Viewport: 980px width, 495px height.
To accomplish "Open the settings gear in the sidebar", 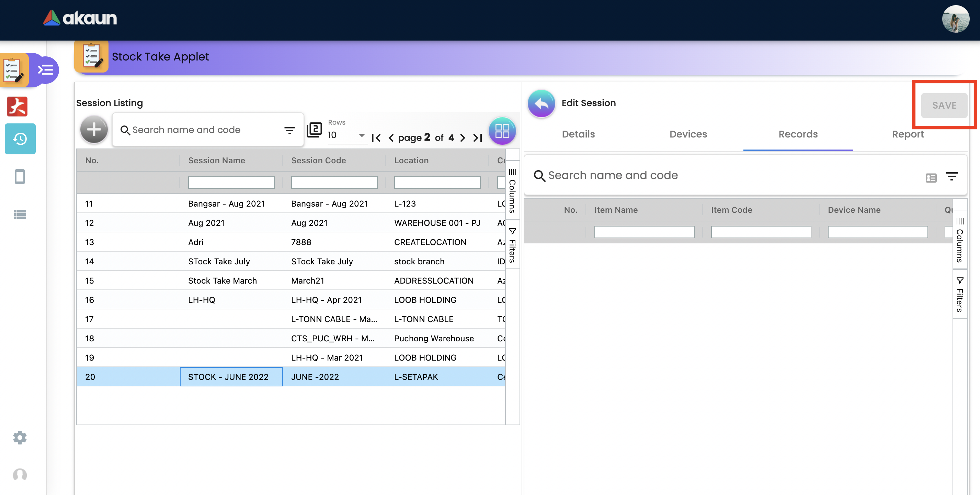I will point(20,438).
